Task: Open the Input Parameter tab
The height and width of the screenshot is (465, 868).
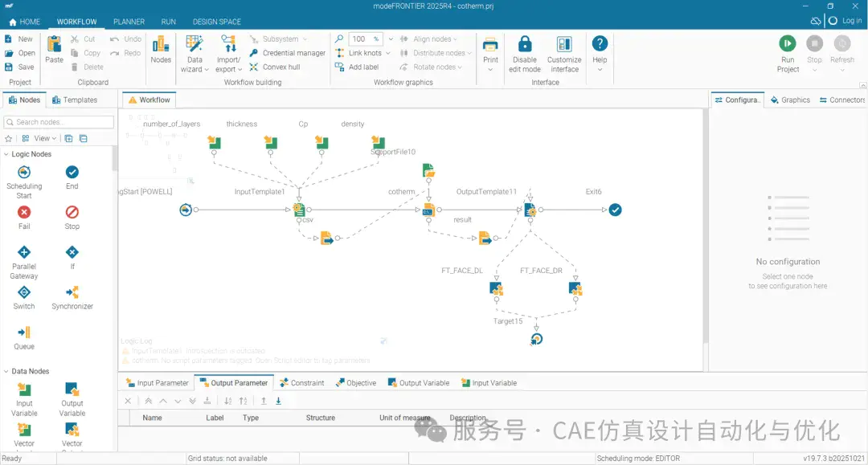Action: (158, 382)
